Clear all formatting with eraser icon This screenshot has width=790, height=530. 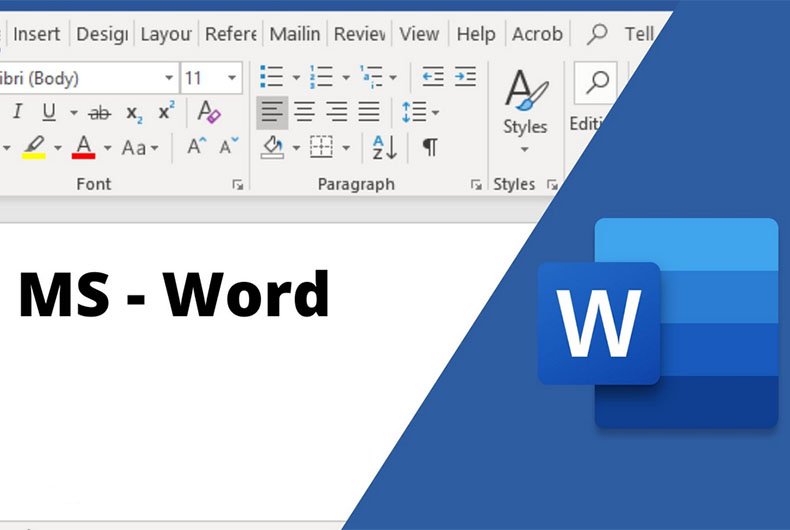pyautogui.click(x=209, y=112)
